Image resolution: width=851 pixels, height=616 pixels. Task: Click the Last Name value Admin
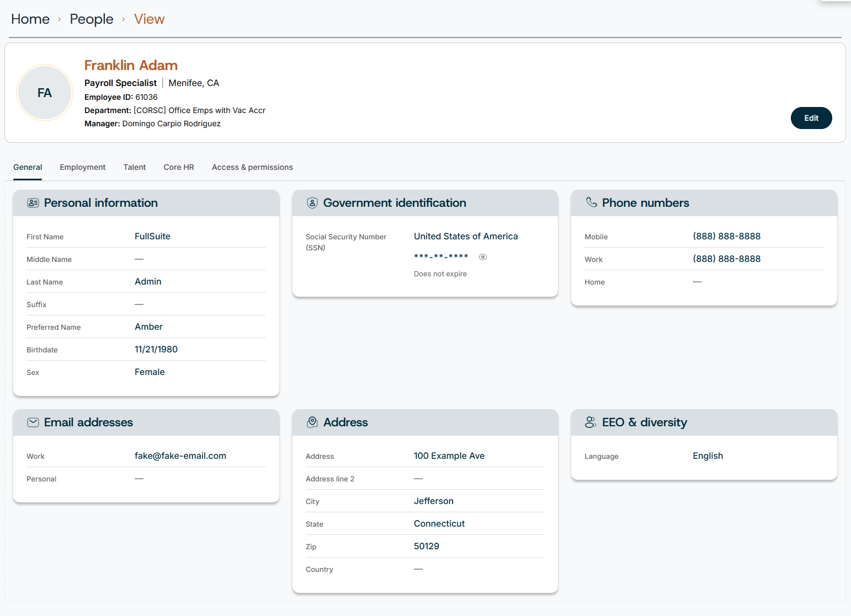(148, 282)
